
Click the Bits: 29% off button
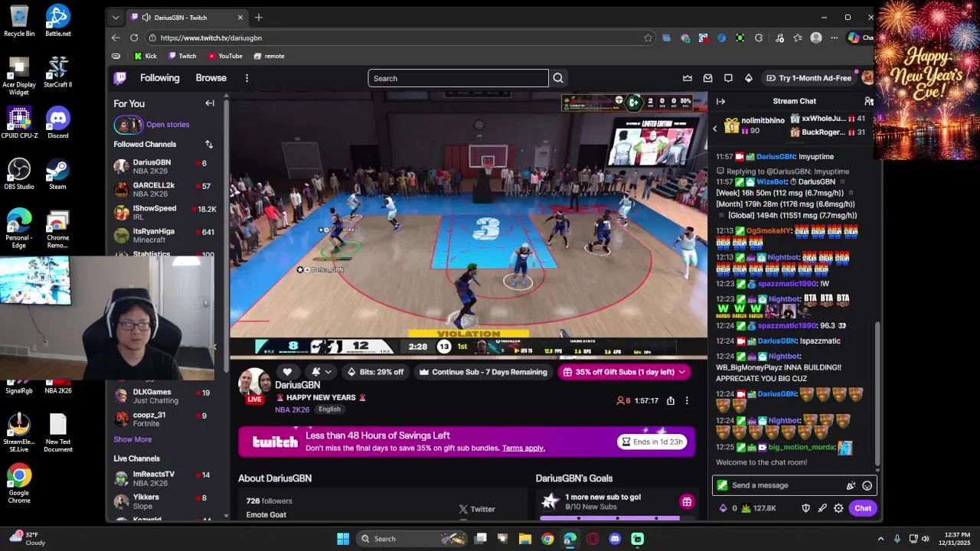point(375,372)
